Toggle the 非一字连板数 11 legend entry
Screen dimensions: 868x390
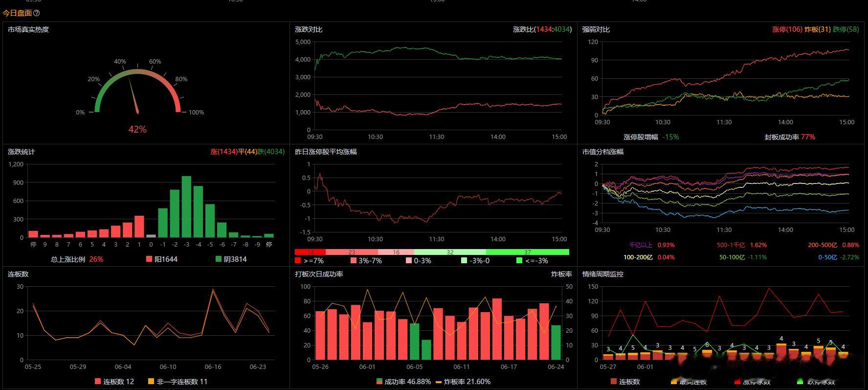[x=178, y=381]
